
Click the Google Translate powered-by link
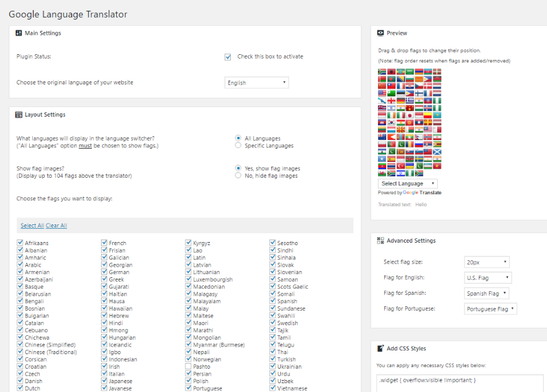[x=422, y=193]
